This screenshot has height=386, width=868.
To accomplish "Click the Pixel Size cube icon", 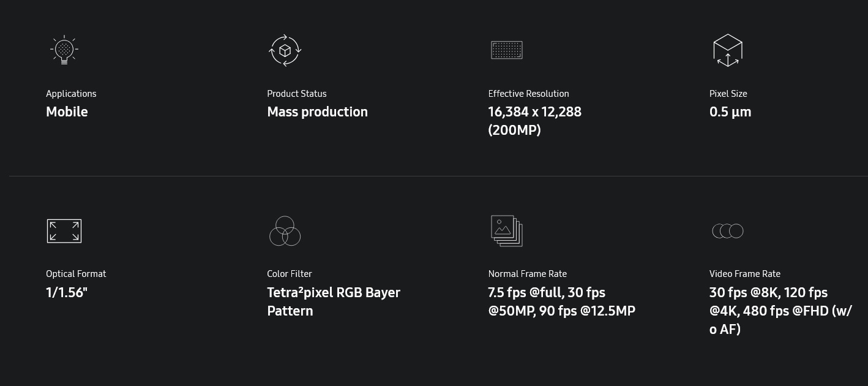I will point(727,50).
